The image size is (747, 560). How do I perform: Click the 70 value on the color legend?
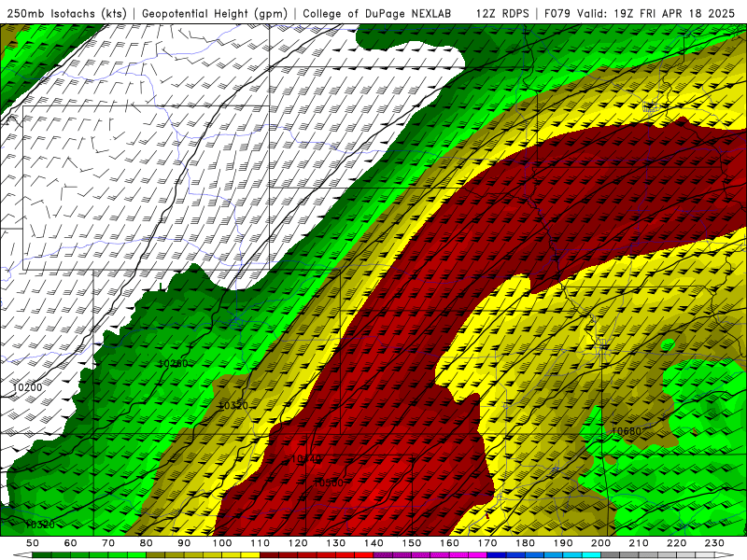108,543
